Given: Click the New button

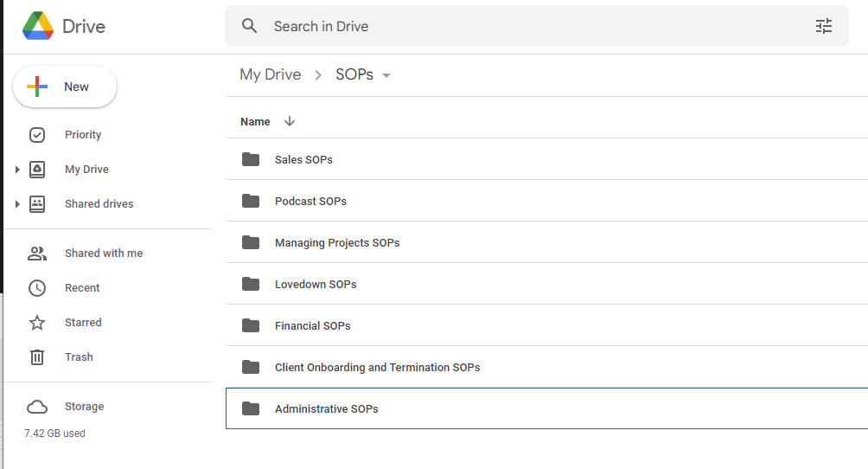Looking at the screenshot, I should click(x=65, y=87).
